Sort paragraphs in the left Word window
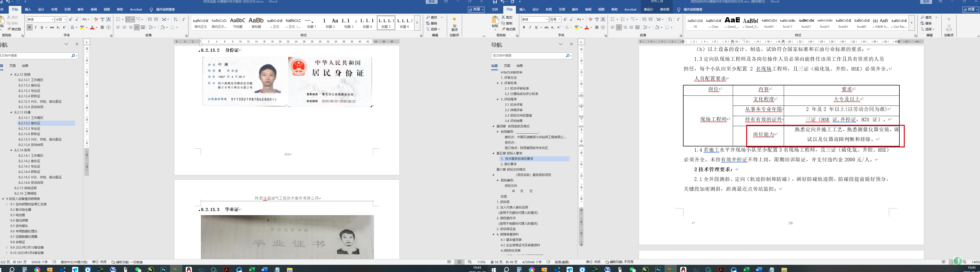980x272 pixels. pos(175,19)
